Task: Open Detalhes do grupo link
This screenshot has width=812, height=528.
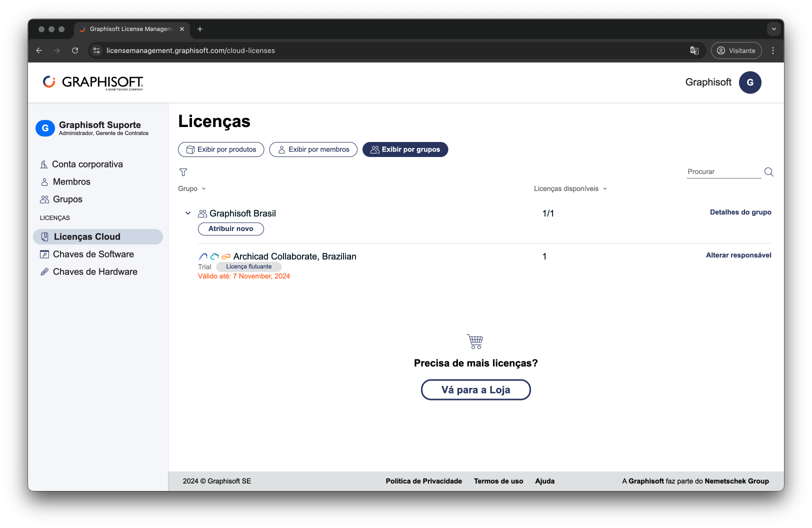Action: 740,212
